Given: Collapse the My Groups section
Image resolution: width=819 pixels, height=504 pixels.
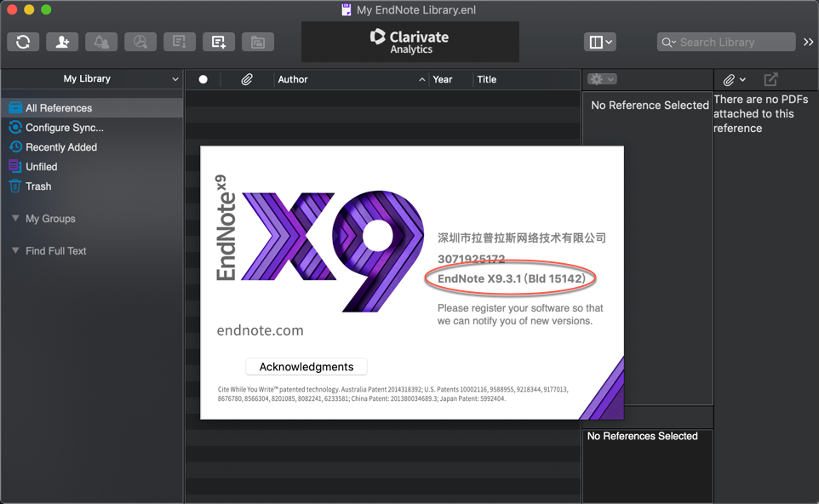Looking at the screenshot, I should pyautogui.click(x=15, y=219).
